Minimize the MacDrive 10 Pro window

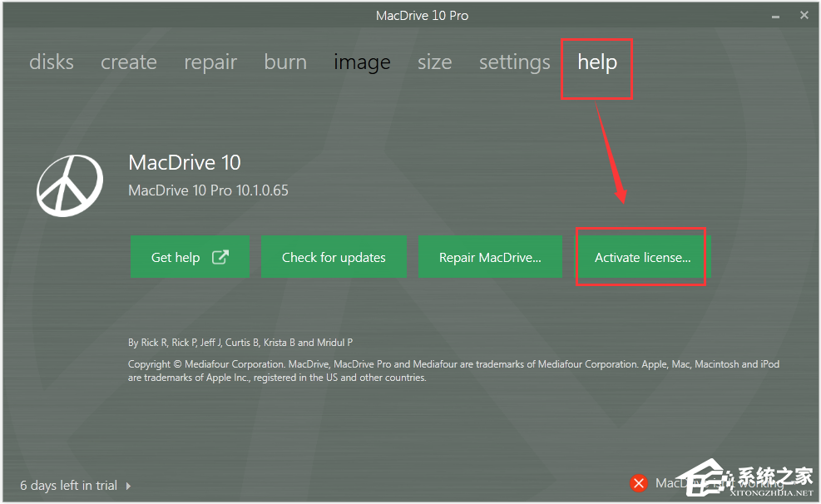point(775,17)
